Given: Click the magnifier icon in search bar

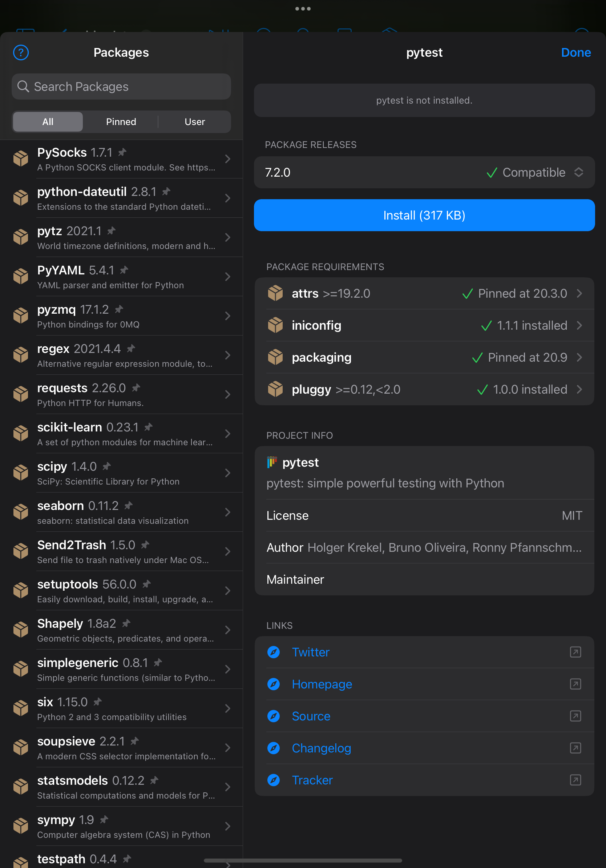Looking at the screenshot, I should [23, 87].
